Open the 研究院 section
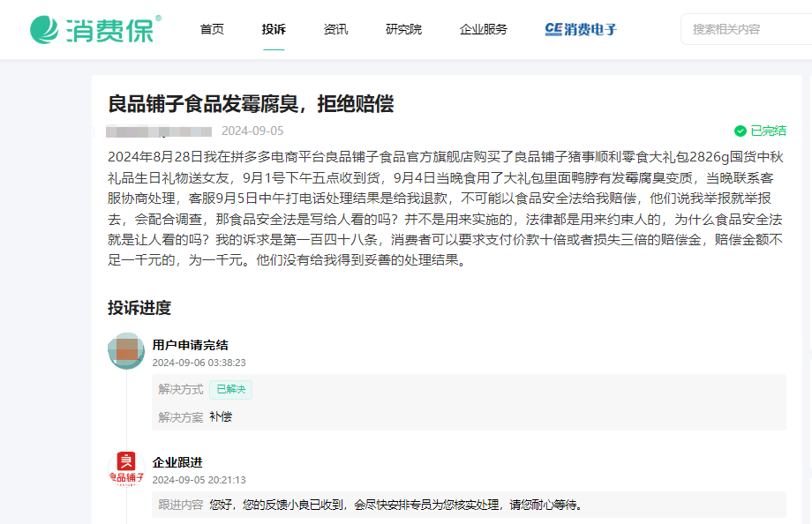This screenshot has height=524, width=812. click(403, 28)
